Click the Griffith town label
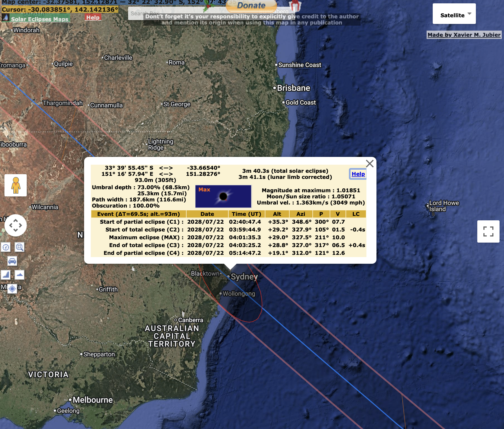 pyautogui.click(x=108, y=290)
